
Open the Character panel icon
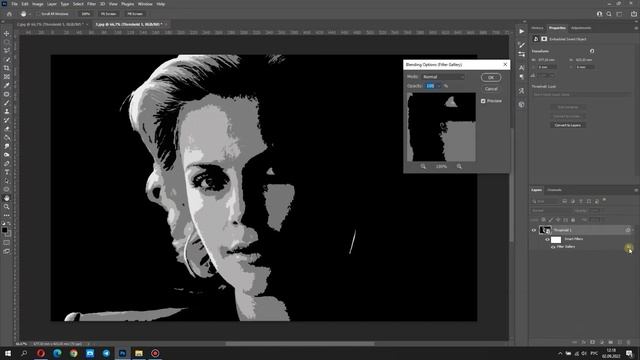(x=522, y=68)
